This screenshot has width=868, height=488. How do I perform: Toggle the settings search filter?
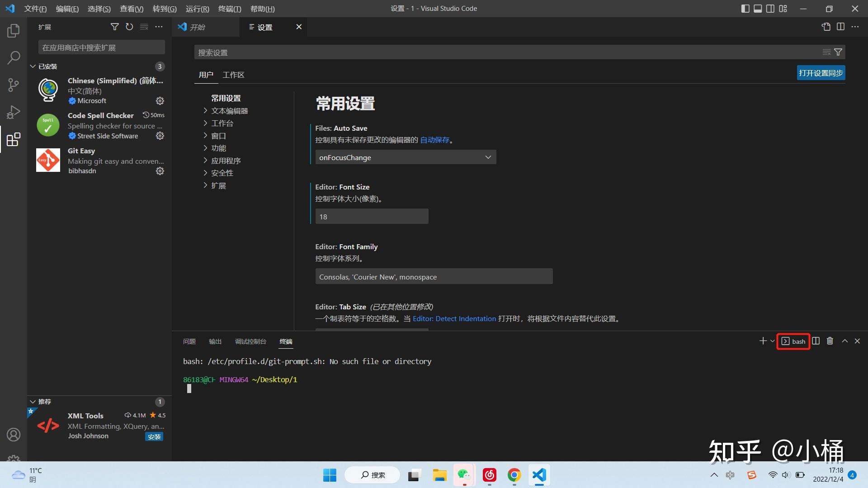click(838, 52)
